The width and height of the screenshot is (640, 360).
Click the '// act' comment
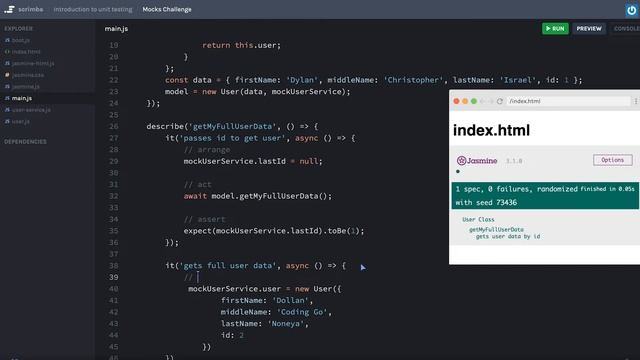point(198,184)
